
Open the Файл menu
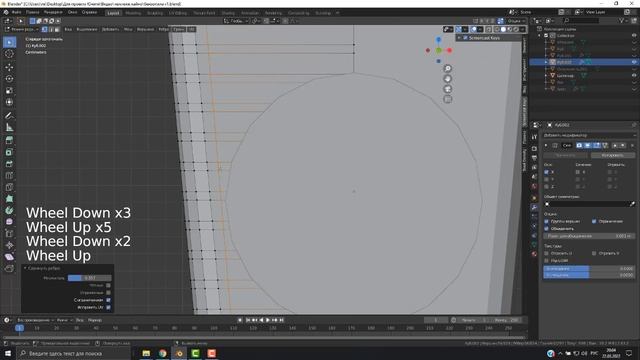17,12
